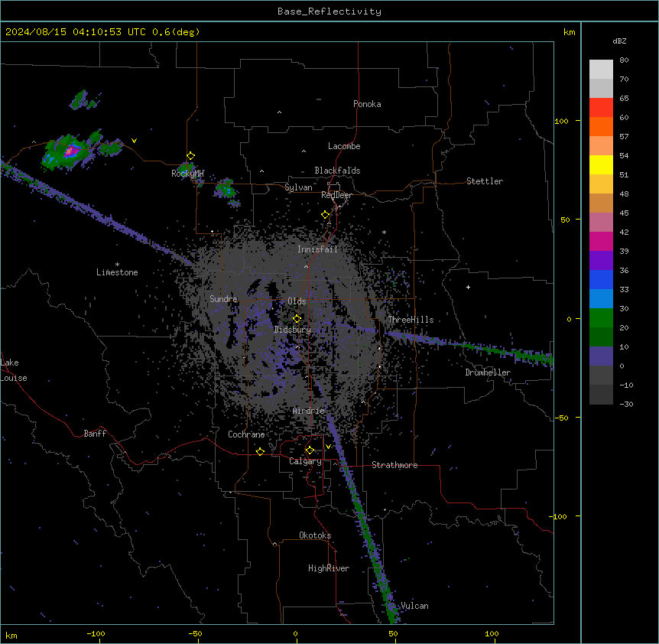Click the magenta core of the northwest storm cell
The image size is (659, 644).
(70, 151)
